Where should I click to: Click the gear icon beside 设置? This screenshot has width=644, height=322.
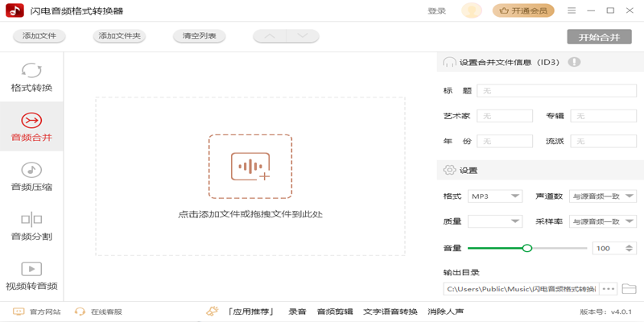tap(449, 170)
